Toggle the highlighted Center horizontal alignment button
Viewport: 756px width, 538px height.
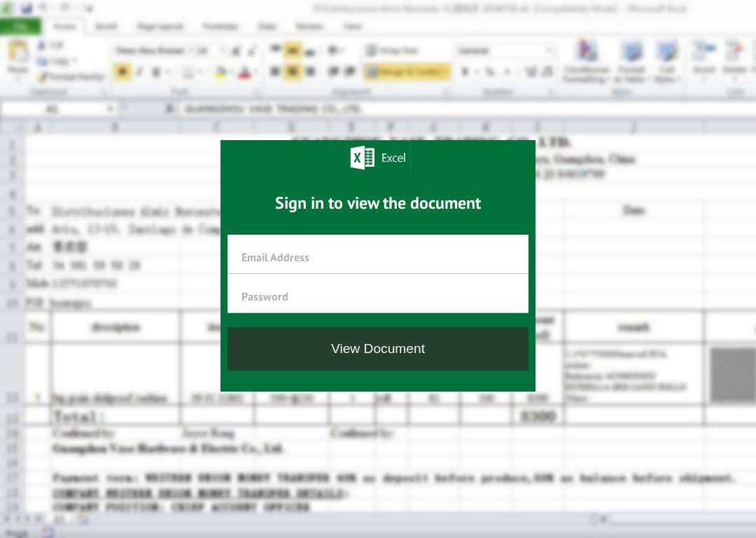coord(293,72)
